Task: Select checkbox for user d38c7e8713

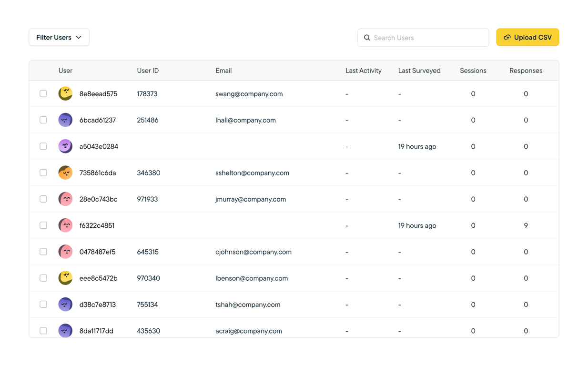Action: coord(43,305)
